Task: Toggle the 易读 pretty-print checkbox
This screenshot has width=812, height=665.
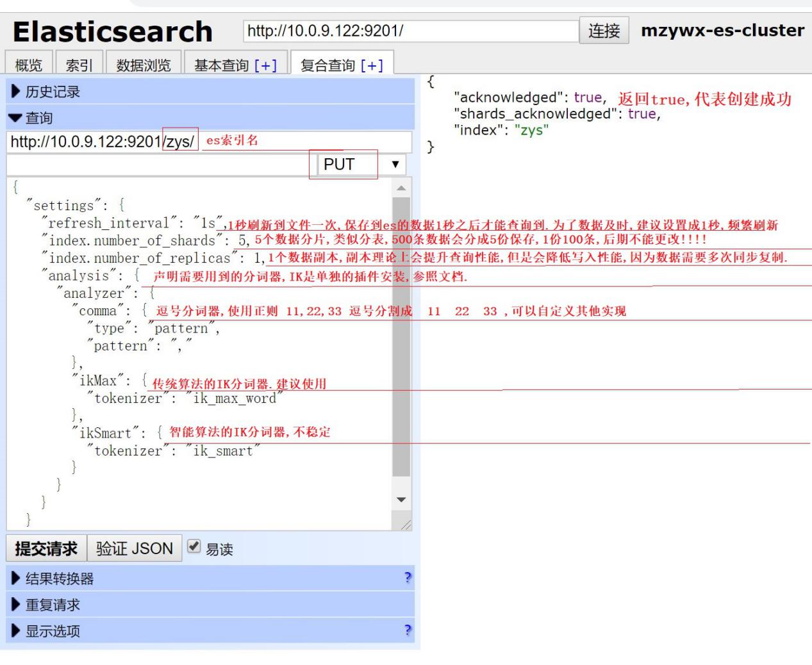Action: click(x=194, y=546)
